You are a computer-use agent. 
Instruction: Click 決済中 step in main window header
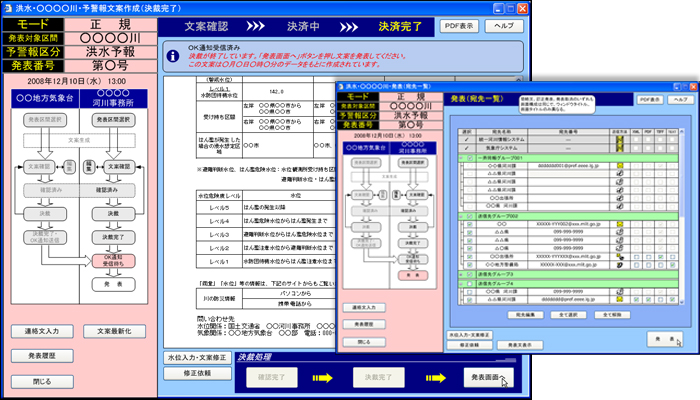tap(303, 27)
